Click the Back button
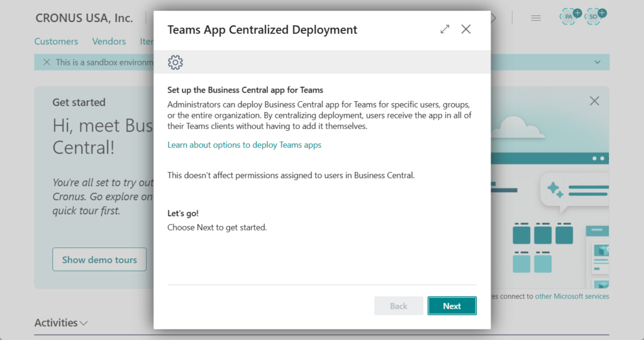644x340 pixels. (399, 306)
